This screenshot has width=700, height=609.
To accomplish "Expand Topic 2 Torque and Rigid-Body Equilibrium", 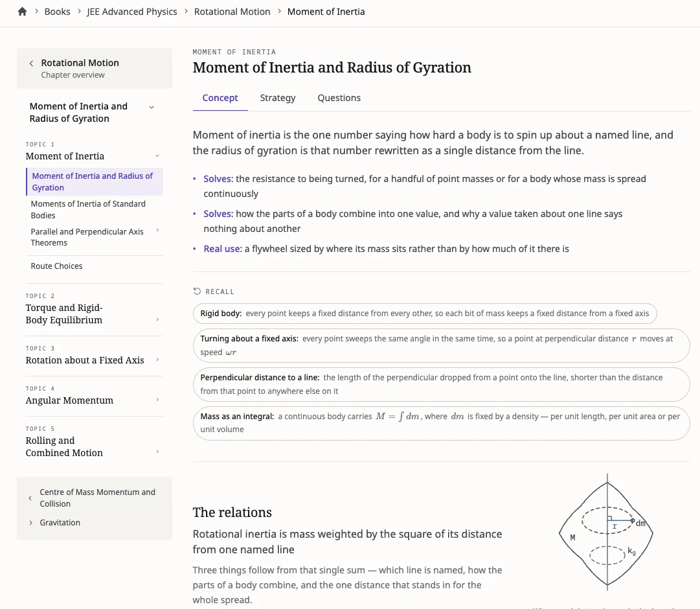I will tap(157, 319).
